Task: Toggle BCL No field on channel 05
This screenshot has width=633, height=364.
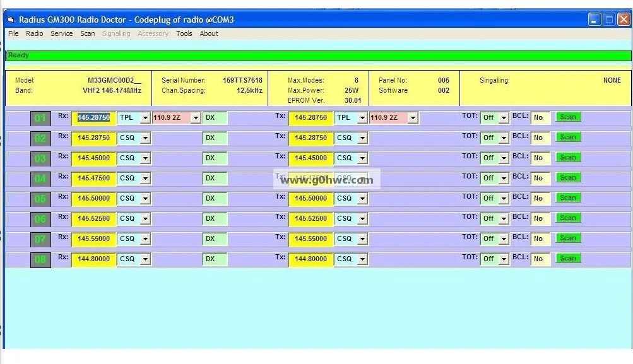Action: pos(540,199)
